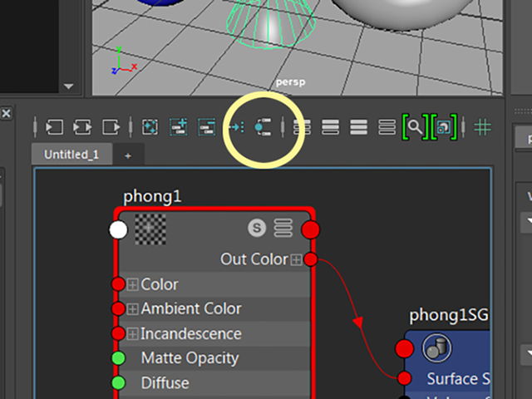Expand the Incandescence attribute
The height and width of the screenshot is (399, 532).
132,334
